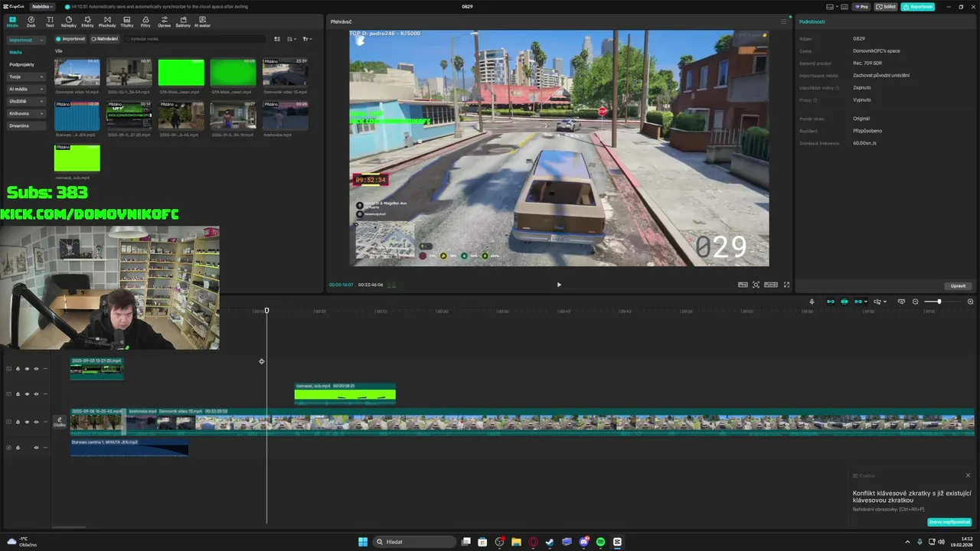This screenshot has width=980, height=551.
Task: Click the Upravit button in details
Action: pos(958,285)
